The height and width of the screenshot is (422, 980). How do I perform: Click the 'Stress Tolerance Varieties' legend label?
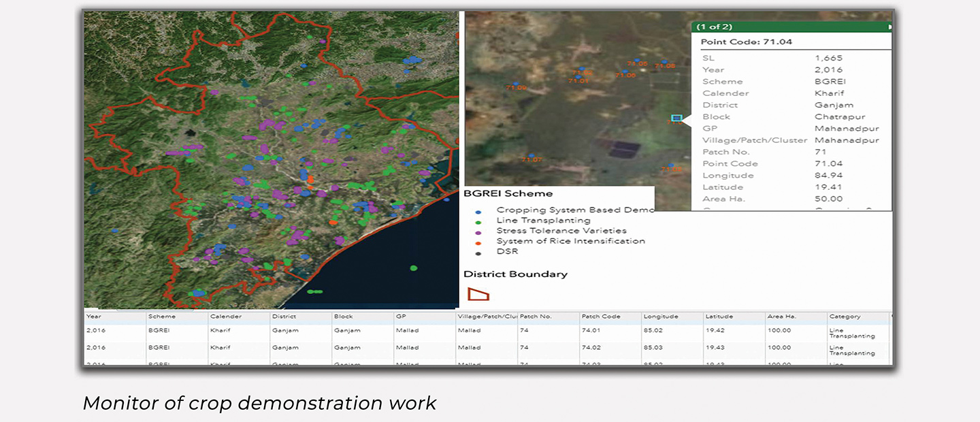[x=561, y=231]
